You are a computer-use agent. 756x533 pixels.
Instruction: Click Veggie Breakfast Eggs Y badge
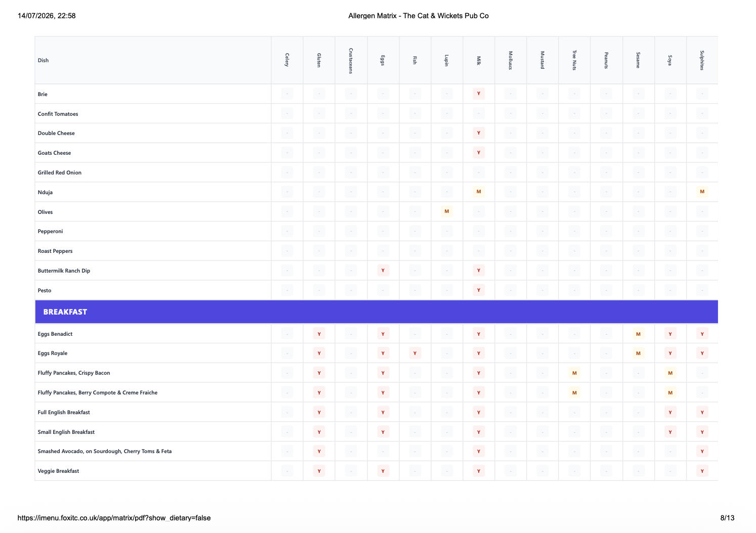383,471
